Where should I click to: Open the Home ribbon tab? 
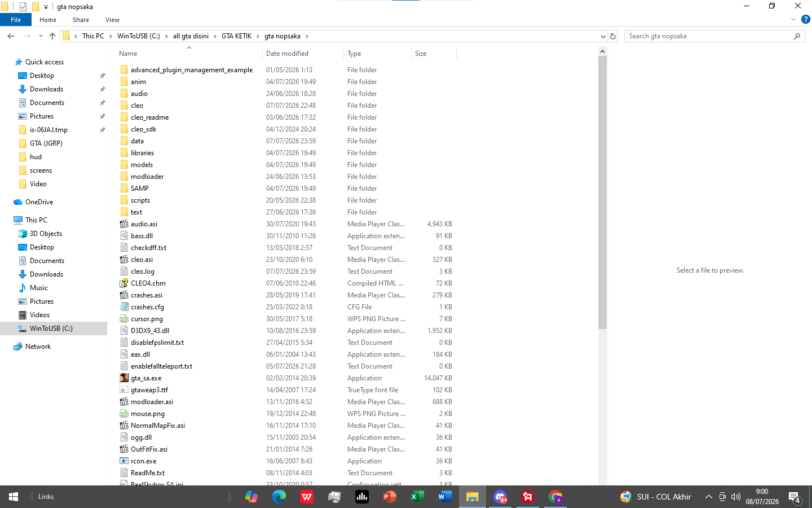(48, 20)
